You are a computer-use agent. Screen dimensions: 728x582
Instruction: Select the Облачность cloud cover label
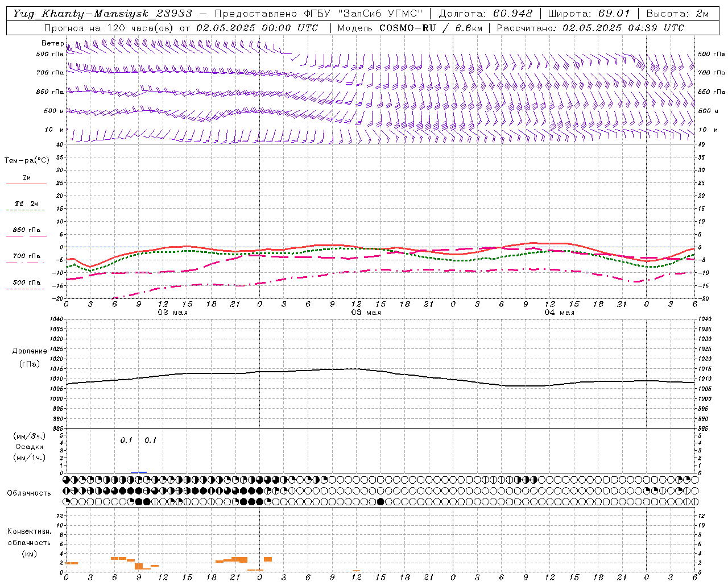(29, 493)
